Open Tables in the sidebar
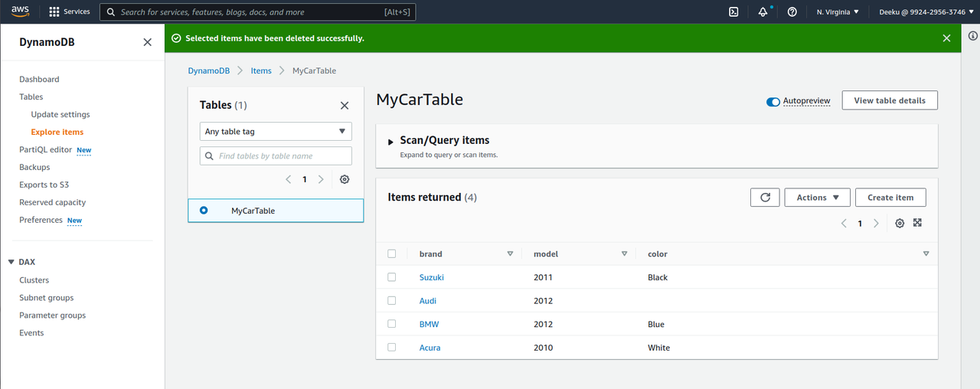The height and width of the screenshot is (389, 980). click(31, 97)
